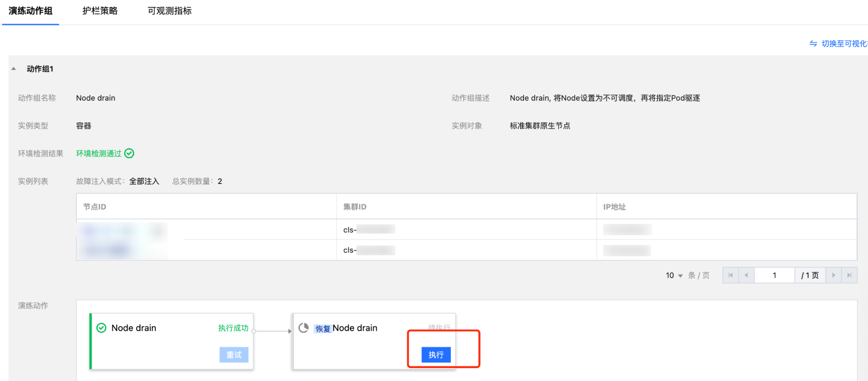Click the 故障注入模式 label

(100, 181)
